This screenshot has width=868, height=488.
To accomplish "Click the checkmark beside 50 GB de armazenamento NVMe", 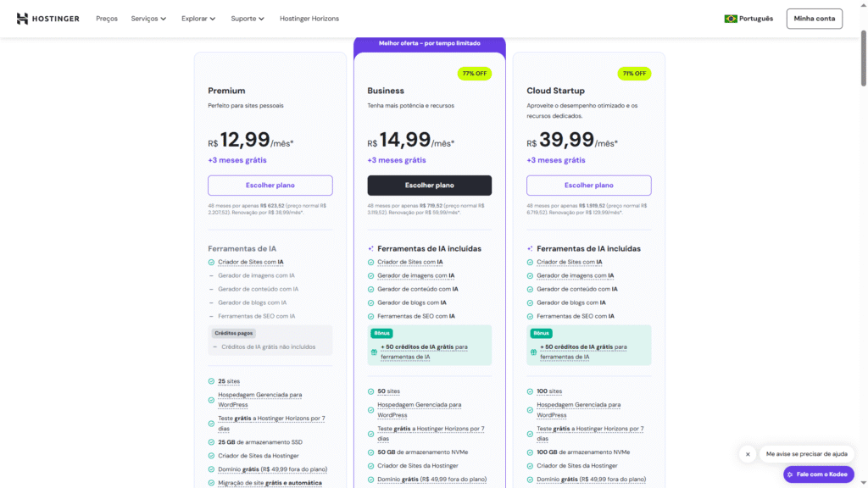I will coord(371,452).
